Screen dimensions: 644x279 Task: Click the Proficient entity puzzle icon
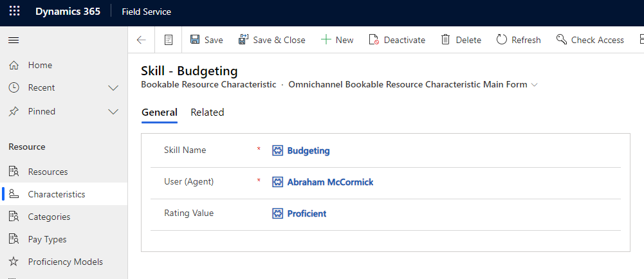278,214
